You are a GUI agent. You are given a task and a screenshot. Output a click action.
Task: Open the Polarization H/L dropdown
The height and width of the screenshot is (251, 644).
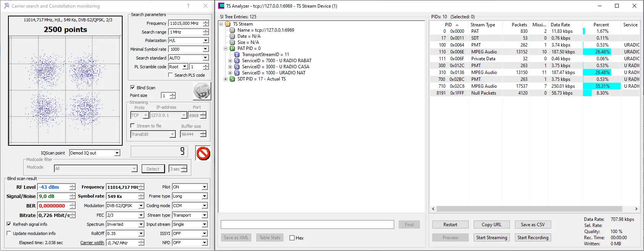click(x=205, y=40)
